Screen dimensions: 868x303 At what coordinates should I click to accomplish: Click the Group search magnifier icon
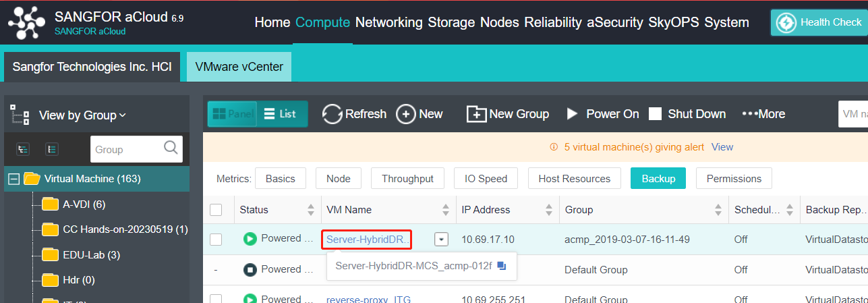pyautogui.click(x=171, y=148)
